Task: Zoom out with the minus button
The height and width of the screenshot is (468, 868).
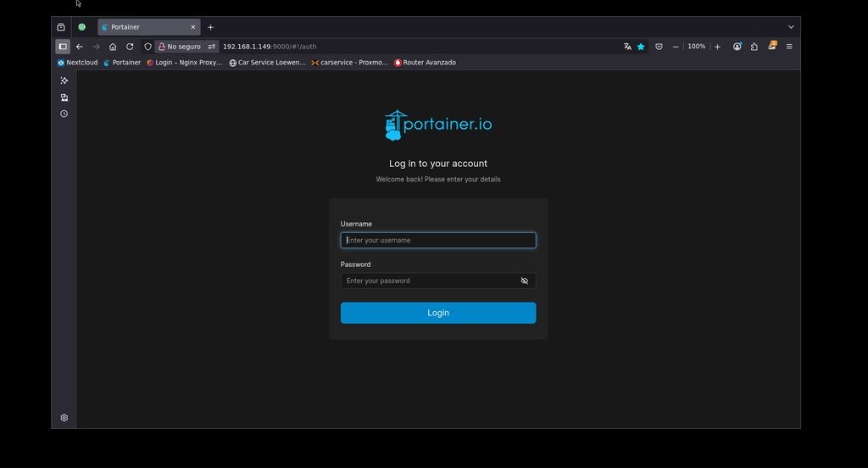Action: pyautogui.click(x=676, y=47)
